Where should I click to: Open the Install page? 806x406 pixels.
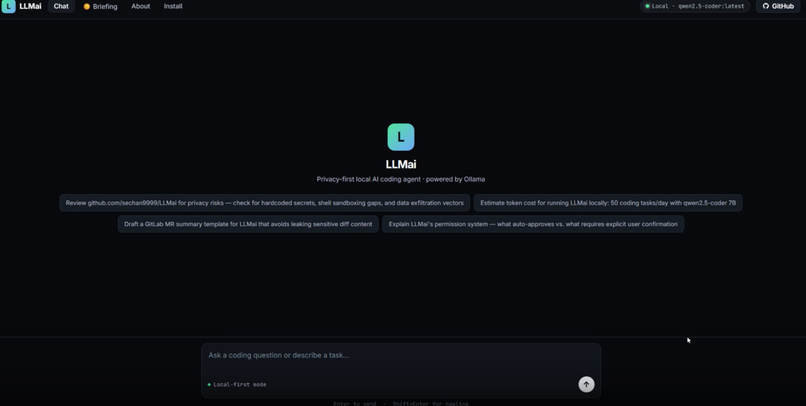tap(173, 6)
